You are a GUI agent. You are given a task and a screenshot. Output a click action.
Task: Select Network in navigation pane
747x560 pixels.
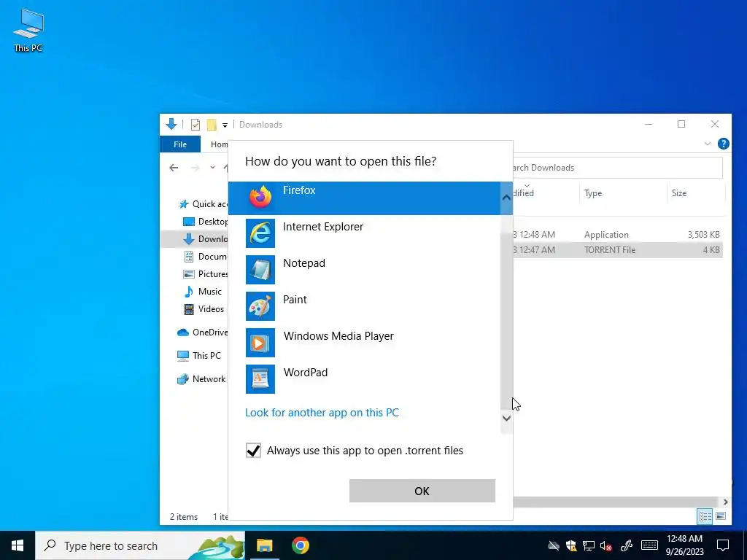point(201,379)
